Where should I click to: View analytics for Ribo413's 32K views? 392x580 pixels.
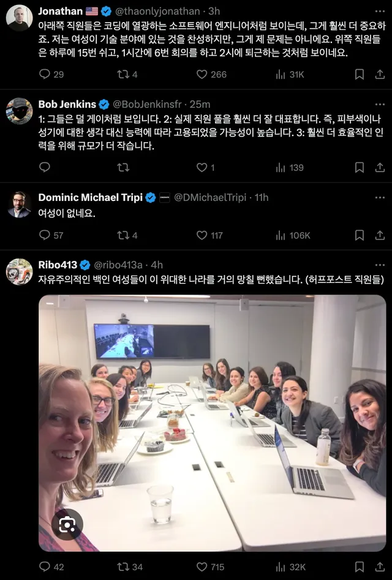281,567
